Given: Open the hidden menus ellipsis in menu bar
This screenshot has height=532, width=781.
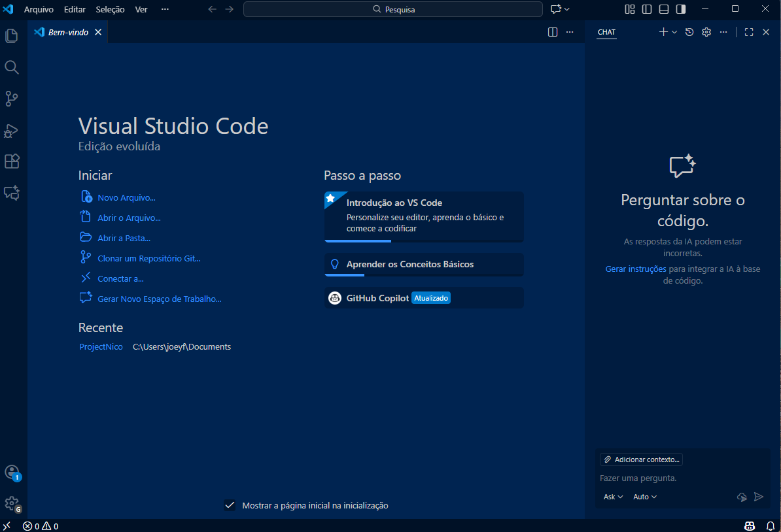Looking at the screenshot, I should coord(165,9).
